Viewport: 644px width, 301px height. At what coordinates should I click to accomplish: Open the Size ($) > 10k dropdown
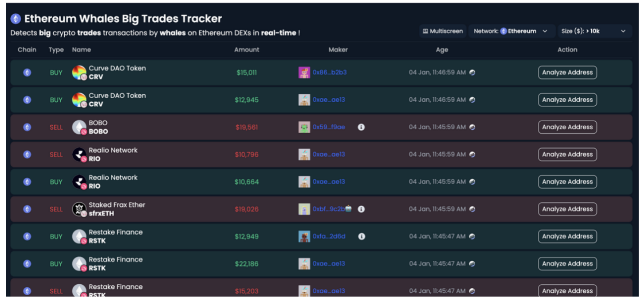pyautogui.click(x=594, y=31)
